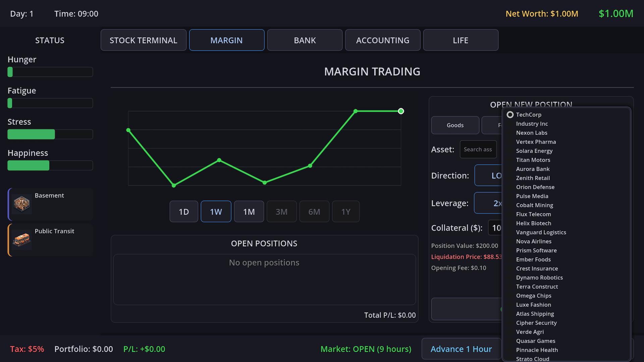
Task: Click inside the asset search field
Action: (478, 149)
